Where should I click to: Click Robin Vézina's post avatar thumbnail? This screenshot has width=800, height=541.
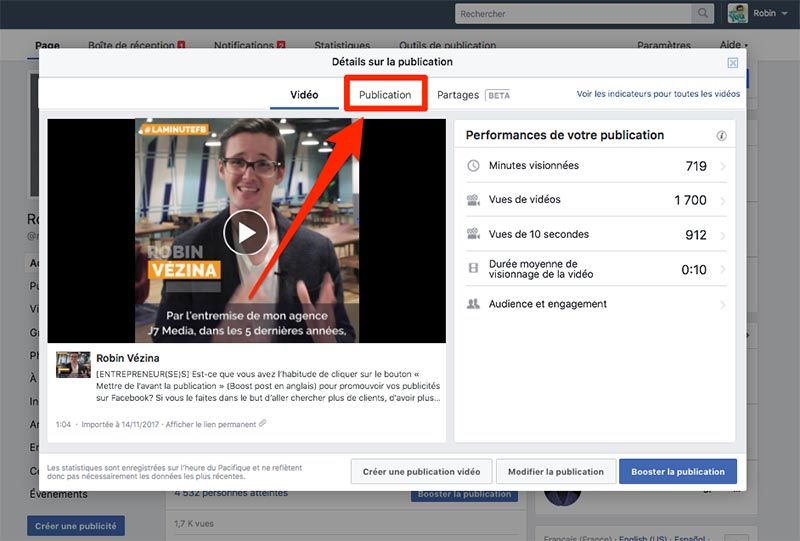(72, 365)
